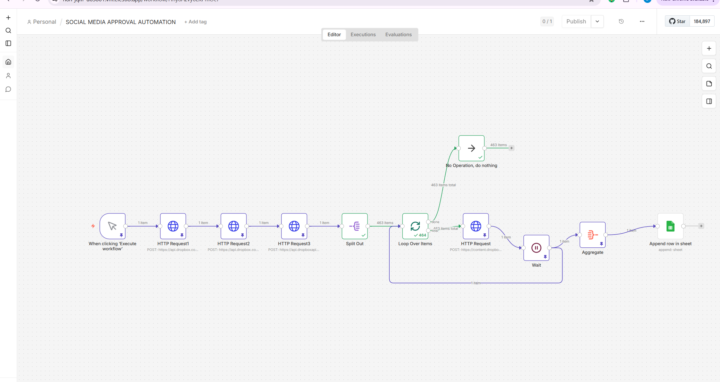Click the plus icon in left sidebar
The image size is (720, 382).
tap(8, 17)
